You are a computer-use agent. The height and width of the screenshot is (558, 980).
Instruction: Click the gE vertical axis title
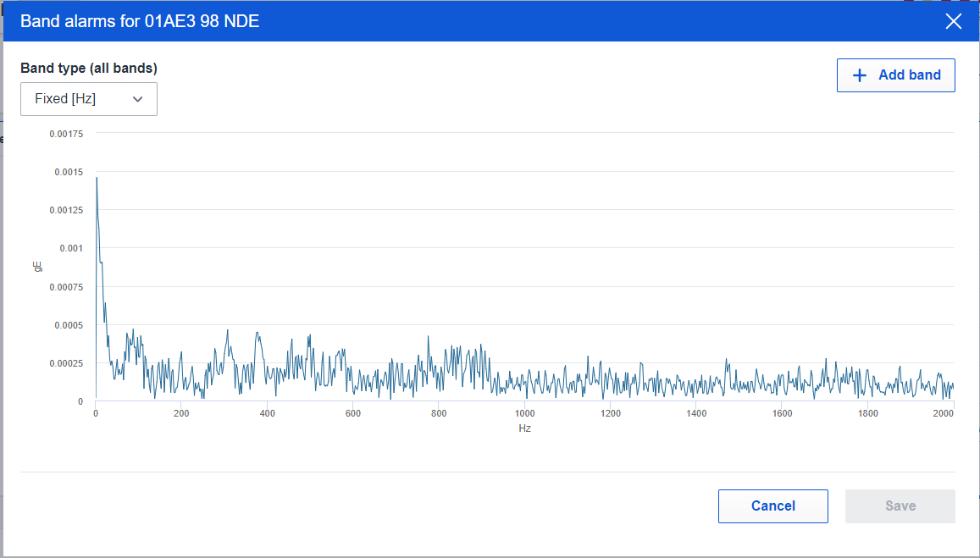tap(38, 266)
